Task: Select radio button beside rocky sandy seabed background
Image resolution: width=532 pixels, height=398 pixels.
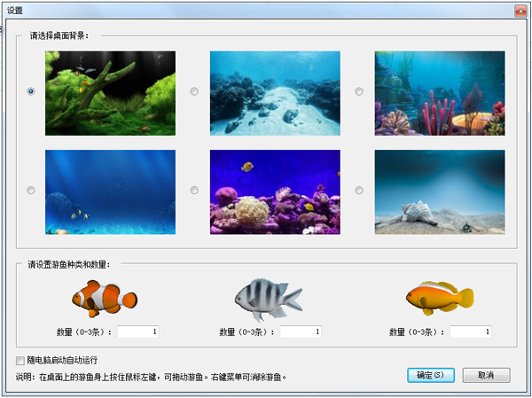Action: 195,91
